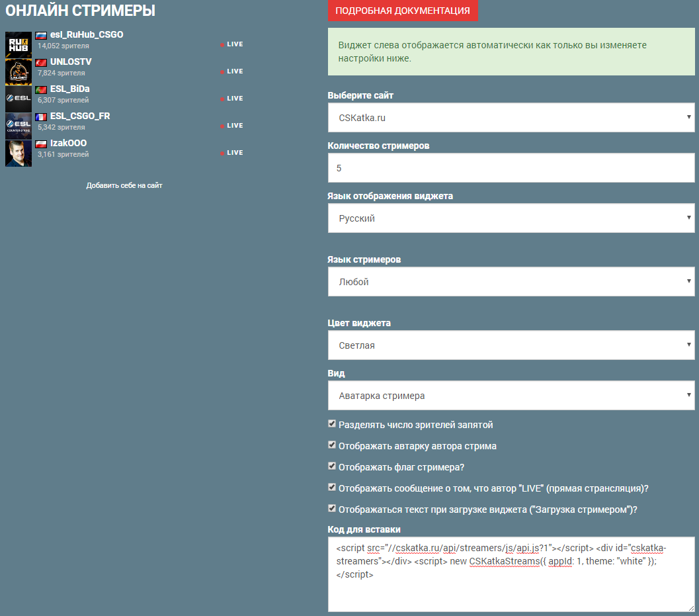Screen dimensions: 699x616
Task: Click the Portuguese flag next to ESL_BiDa
Action: pyautogui.click(x=41, y=90)
